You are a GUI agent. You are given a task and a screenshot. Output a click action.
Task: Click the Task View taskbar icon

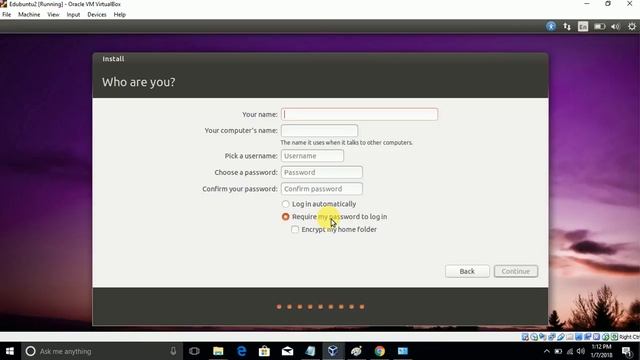click(194, 351)
